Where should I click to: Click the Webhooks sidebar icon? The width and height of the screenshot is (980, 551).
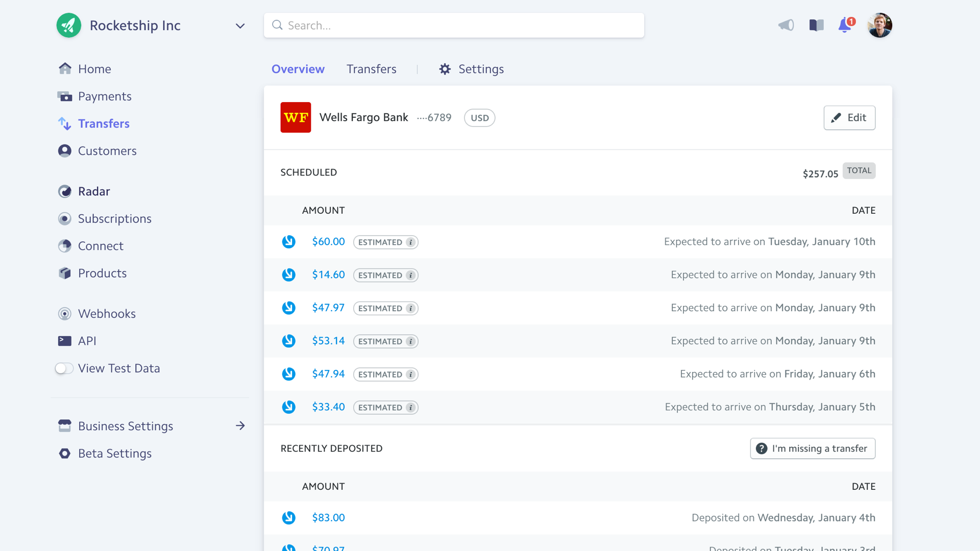[65, 314]
